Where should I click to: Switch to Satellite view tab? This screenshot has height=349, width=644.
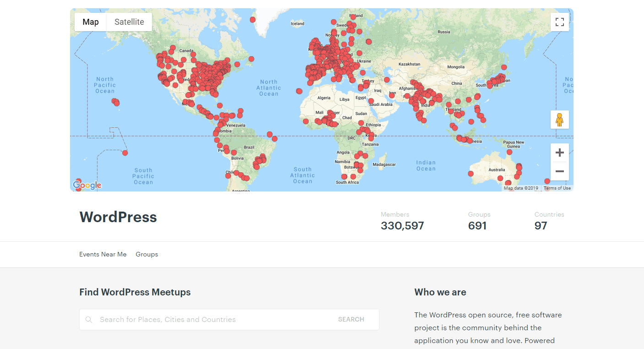(129, 22)
